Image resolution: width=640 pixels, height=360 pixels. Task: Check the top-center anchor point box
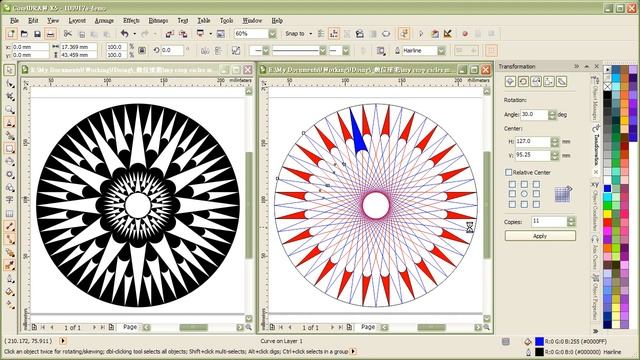click(524, 184)
